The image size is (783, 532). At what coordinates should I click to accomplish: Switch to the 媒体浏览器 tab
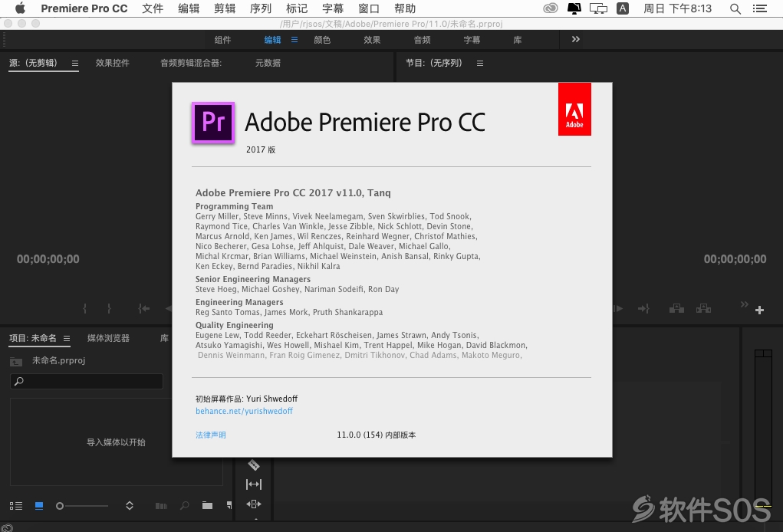[x=108, y=338]
